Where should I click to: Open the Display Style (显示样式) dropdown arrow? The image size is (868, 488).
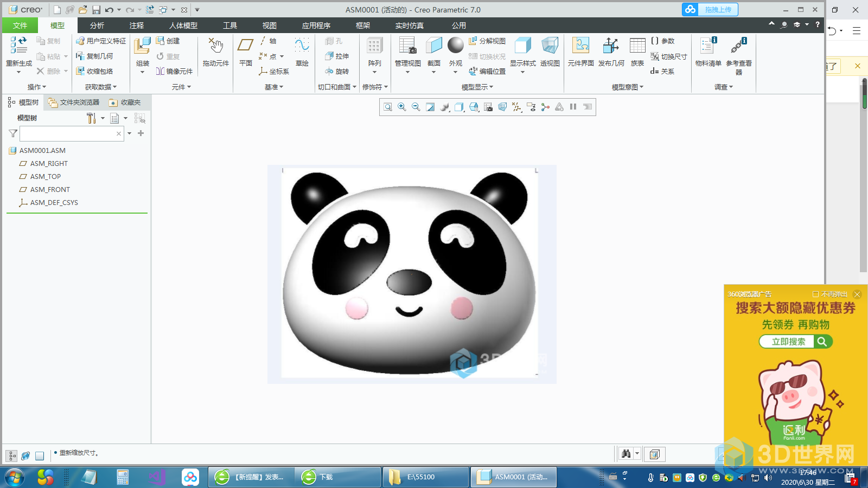point(522,72)
